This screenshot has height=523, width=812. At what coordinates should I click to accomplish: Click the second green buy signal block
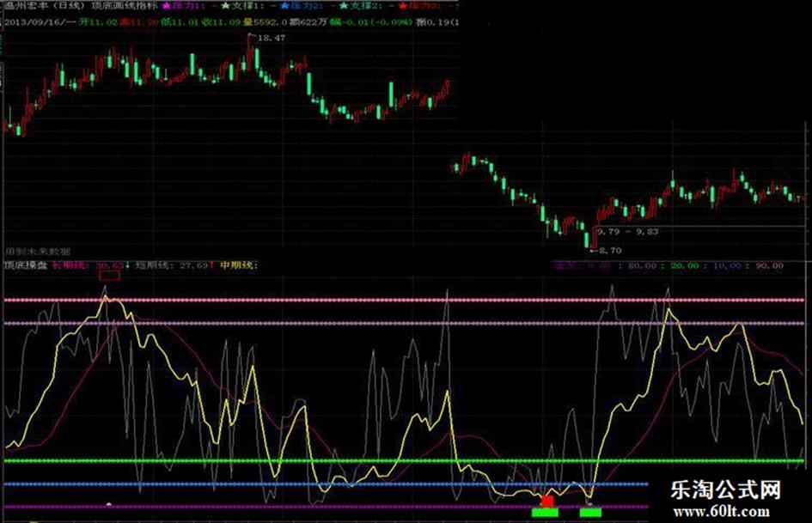pyautogui.click(x=590, y=513)
